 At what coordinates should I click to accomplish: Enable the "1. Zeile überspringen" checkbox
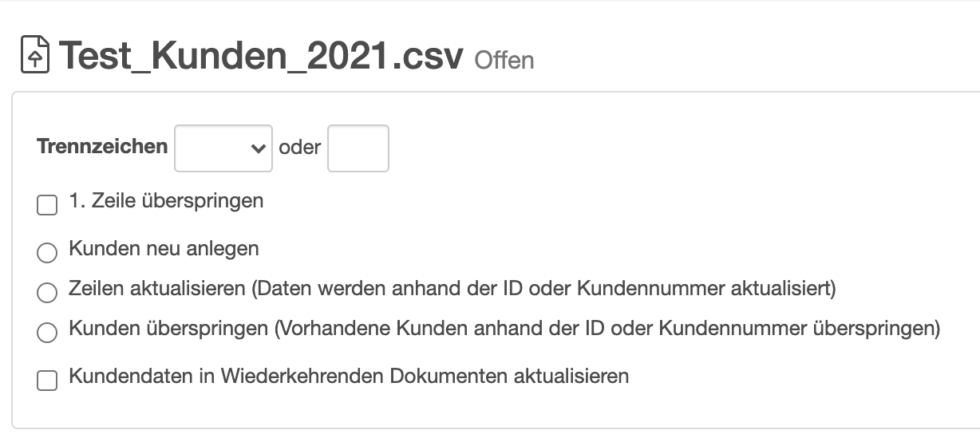(47, 206)
